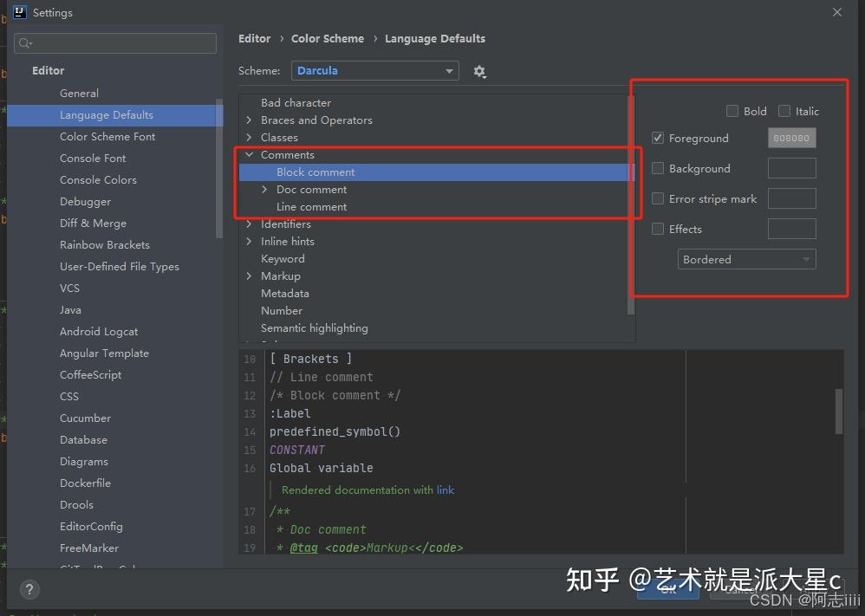The image size is (865, 616).
Task: Open the Bordered effects type dropdown
Action: point(746,259)
